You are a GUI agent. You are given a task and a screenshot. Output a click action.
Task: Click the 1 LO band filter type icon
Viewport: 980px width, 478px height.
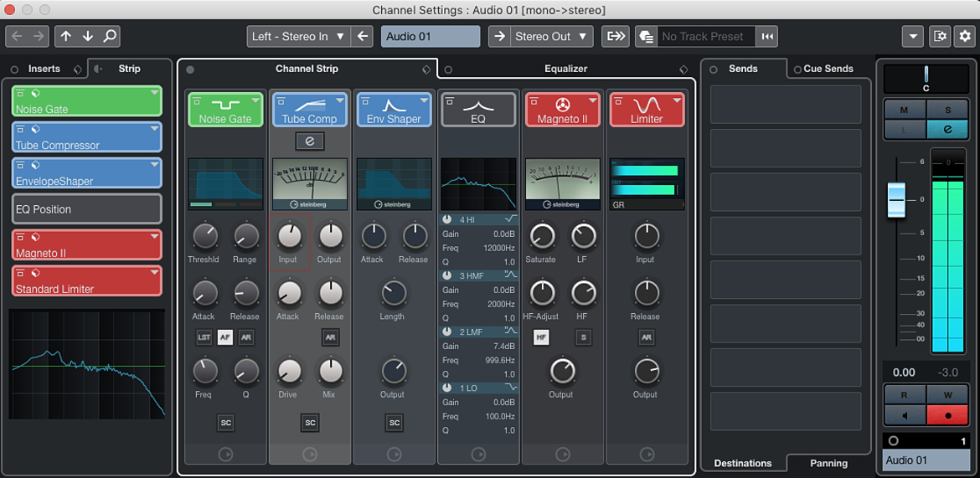click(511, 388)
